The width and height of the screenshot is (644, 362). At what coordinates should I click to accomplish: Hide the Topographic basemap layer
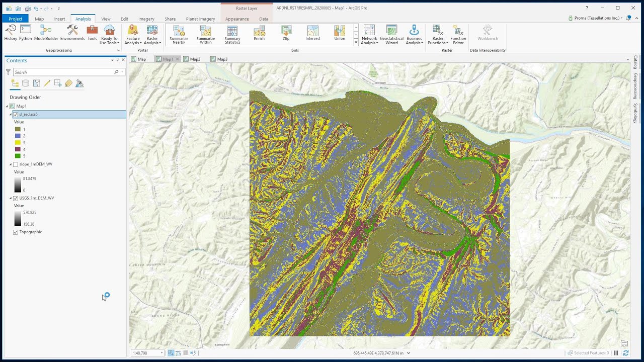coord(16,232)
